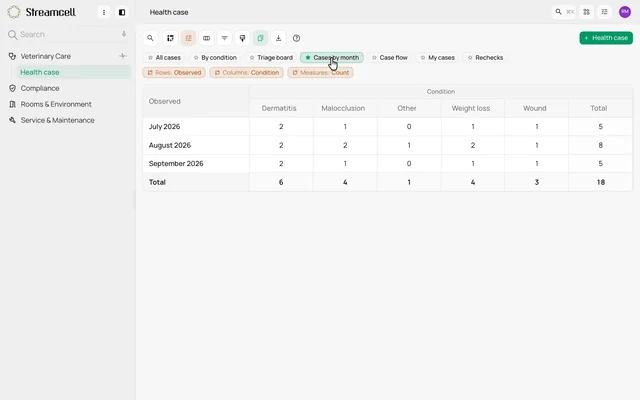Click the board layout icon in toolbar
The image size is (640, 400).
coord(170,38)
